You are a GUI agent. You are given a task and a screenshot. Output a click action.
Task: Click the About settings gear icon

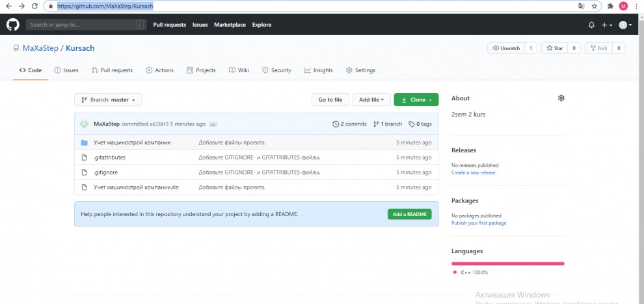pyautogui.click(x=561, y=98)
